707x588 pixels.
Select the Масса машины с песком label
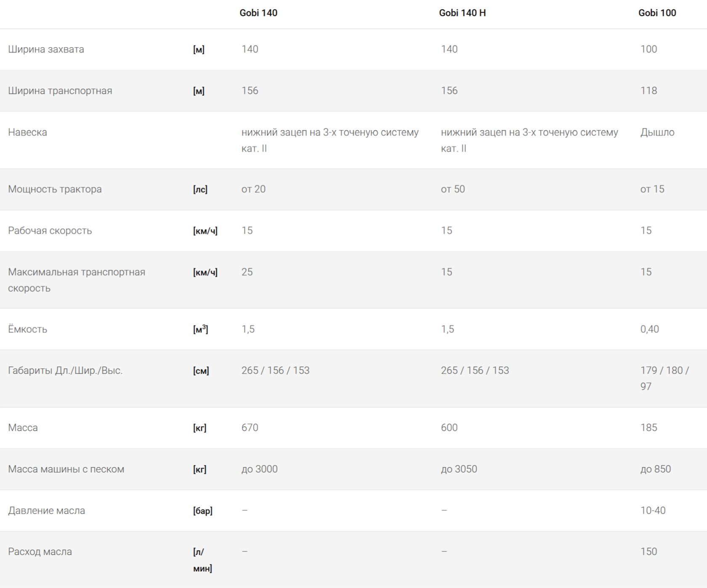pyautogui.click(x=66, y=469)
